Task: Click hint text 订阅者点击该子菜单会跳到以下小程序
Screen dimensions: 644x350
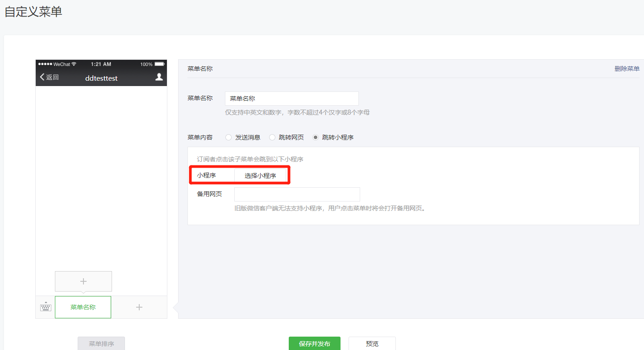Action: 250,159
